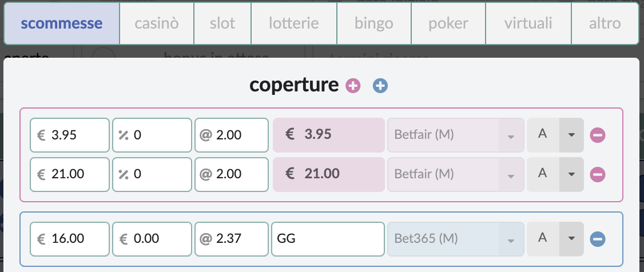This screenshot has width=644, height=272.
Task: Open the poker tab
Action: click(x=448, y=23)
